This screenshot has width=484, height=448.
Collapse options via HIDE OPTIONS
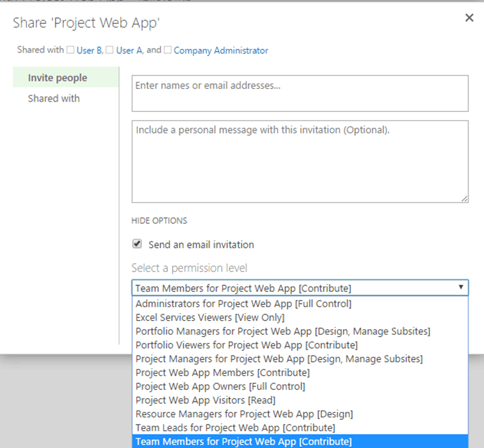pos(159,221)
